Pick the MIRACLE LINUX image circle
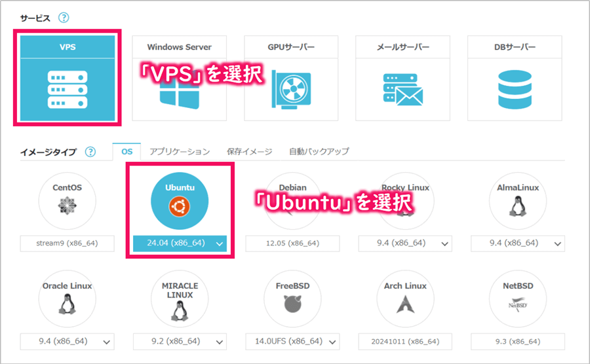The image size is (590, 364). 180,299
